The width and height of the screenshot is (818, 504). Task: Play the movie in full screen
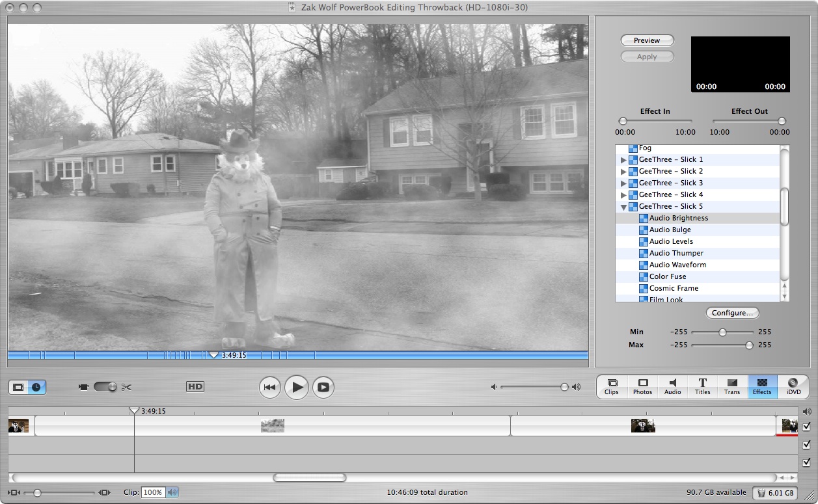pos(323,388)
